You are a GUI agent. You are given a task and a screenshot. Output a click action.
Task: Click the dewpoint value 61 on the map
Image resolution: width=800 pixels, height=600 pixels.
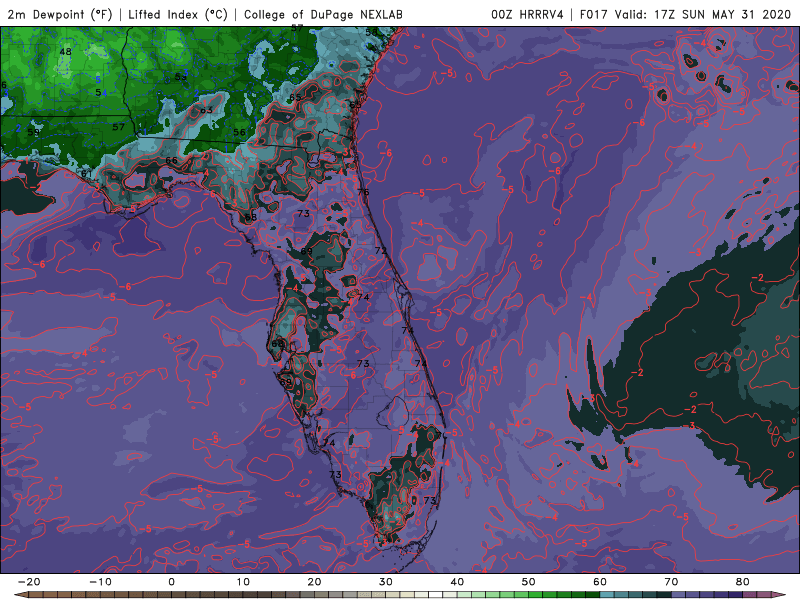coord(87,174)
